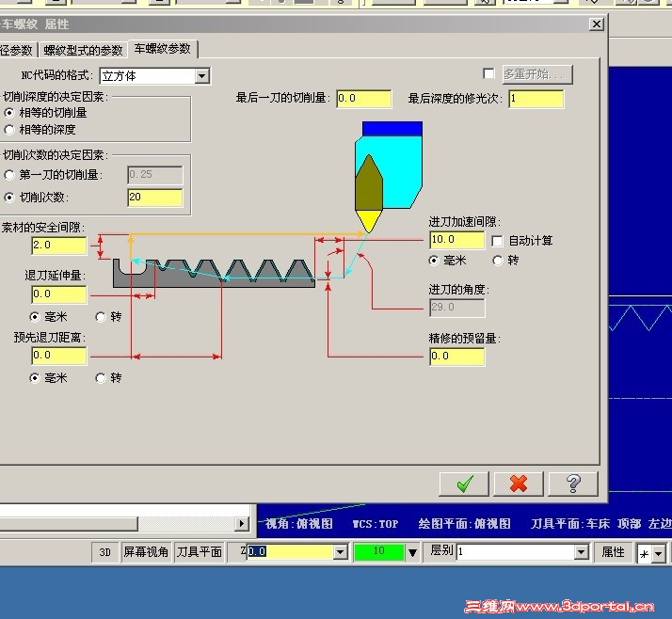Close the thread properties dialog
This screenshot has width=672, height=619.
pos(596,24)
